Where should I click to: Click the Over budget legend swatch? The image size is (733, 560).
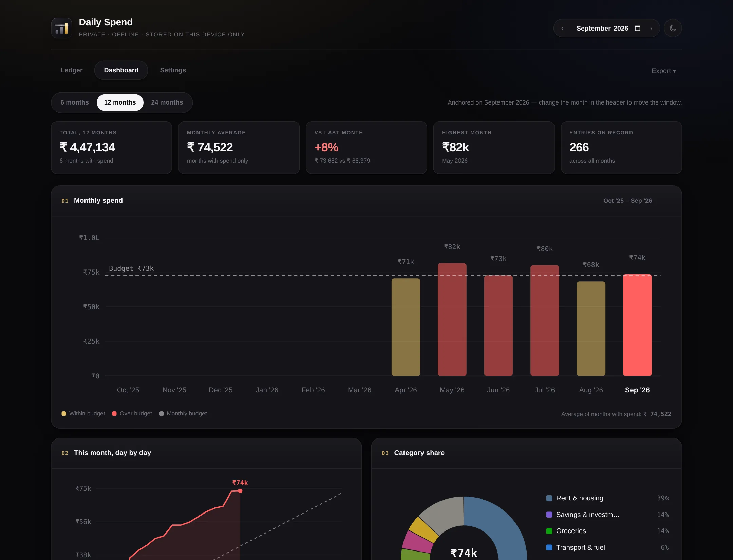(x=114, y=414)
